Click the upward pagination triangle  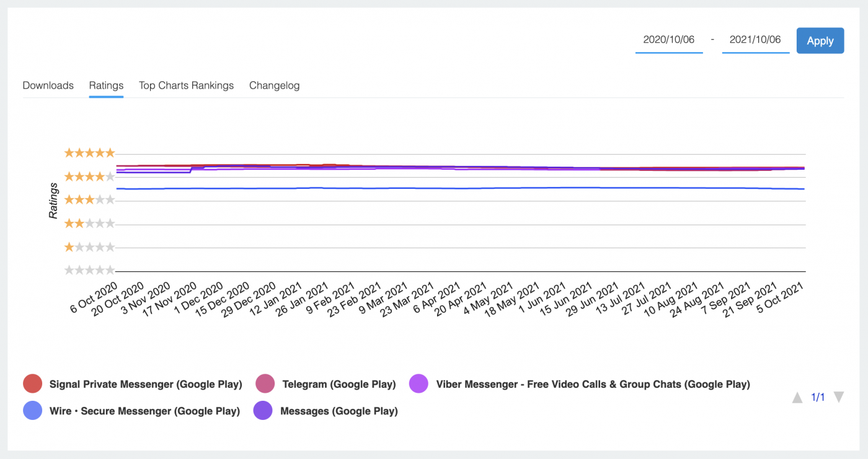[x=797, y=398]
